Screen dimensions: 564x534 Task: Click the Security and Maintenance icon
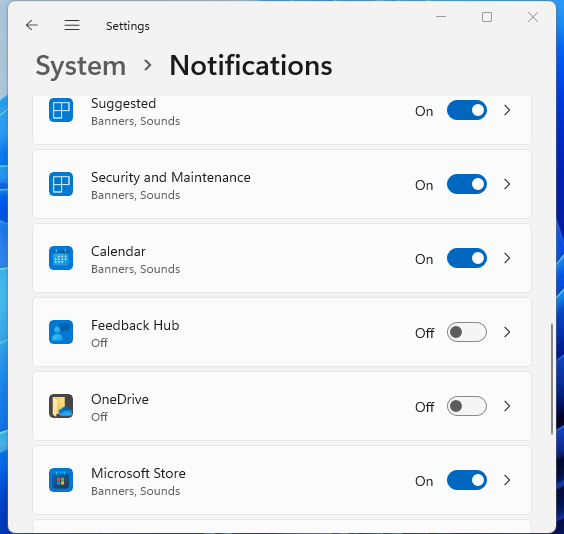pyautogui.click(x=61, y=184)
